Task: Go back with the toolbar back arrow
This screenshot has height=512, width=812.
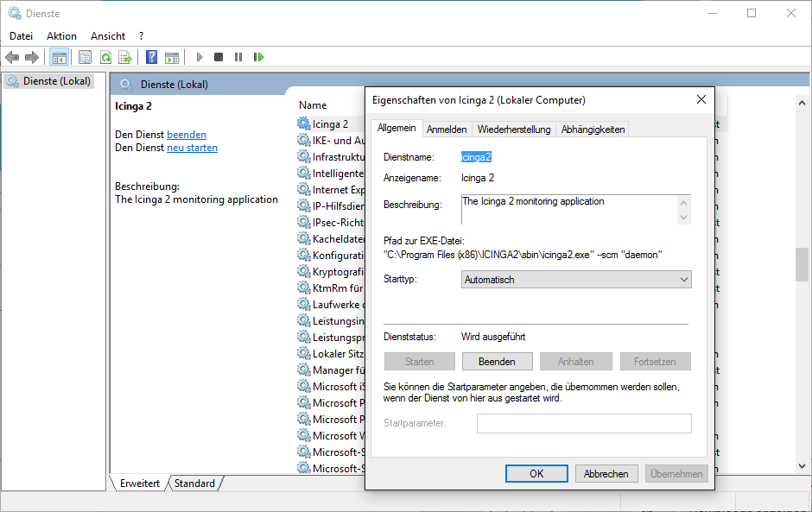Action: pos(12,57)
